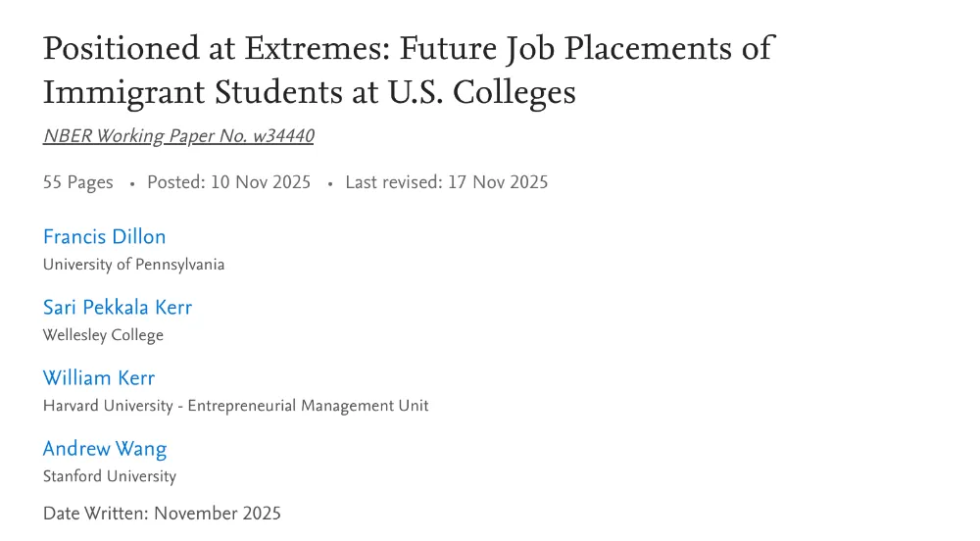The height and width of the screenshot is (541, 980).
Task: Click the Wellesley College affiliation text
Action: click(103, 335)
